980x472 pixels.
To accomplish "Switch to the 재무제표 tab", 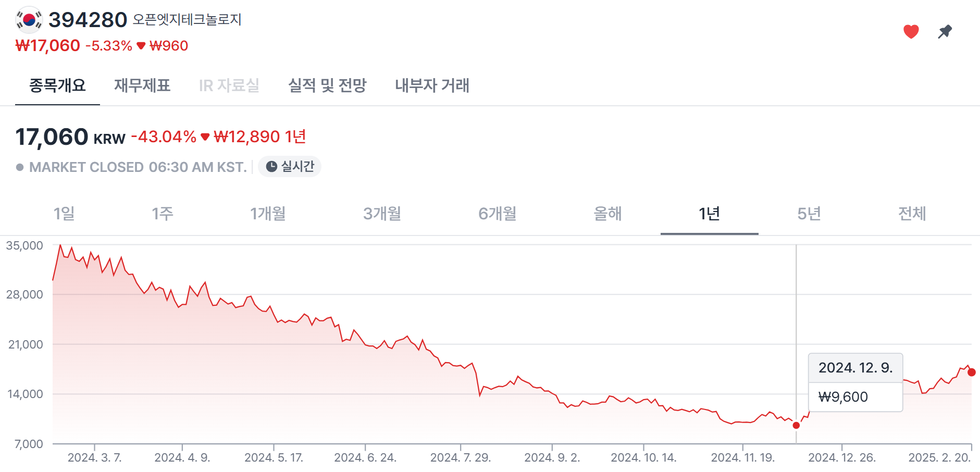I will click(142, 85).
